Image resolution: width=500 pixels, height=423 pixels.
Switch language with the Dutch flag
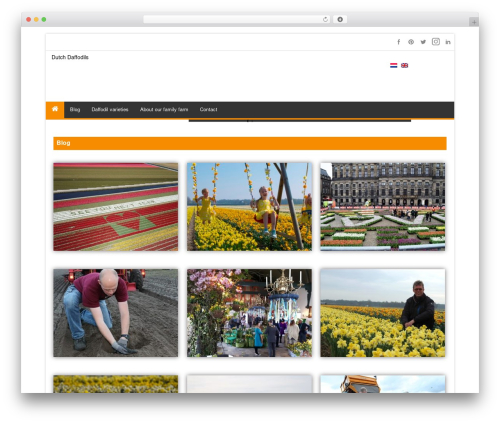(x=394, y=65)
